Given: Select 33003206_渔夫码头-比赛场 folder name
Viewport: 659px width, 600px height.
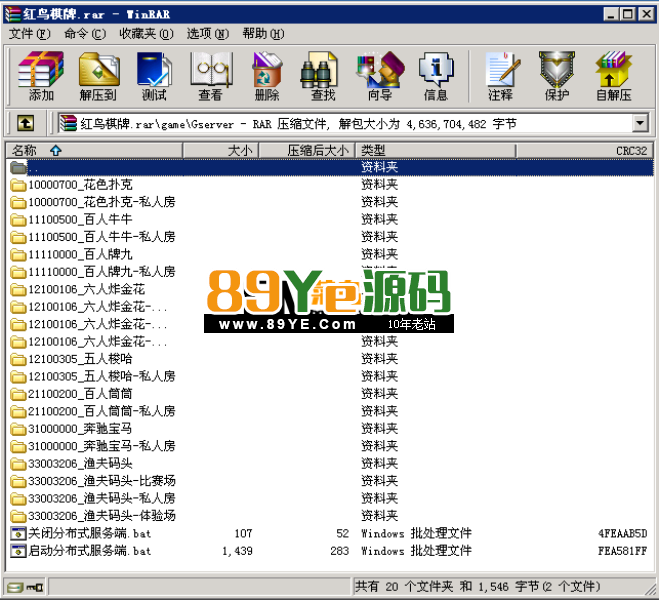Looking at the screenshot, I should pyautogui.click(x=102, y=481).
